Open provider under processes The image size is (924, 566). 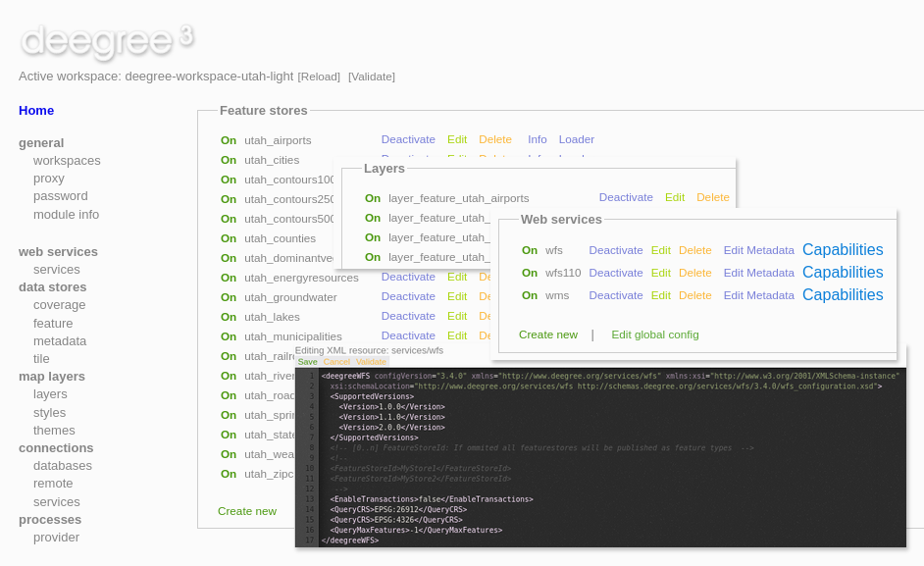pos(56,538)
